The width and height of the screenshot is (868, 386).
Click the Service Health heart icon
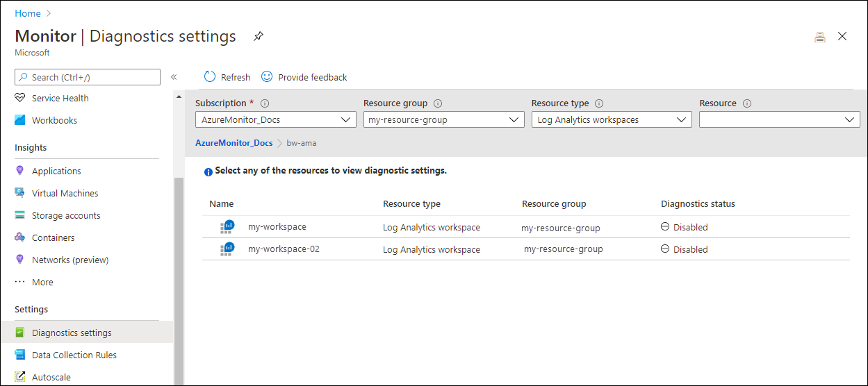point(19,98)
